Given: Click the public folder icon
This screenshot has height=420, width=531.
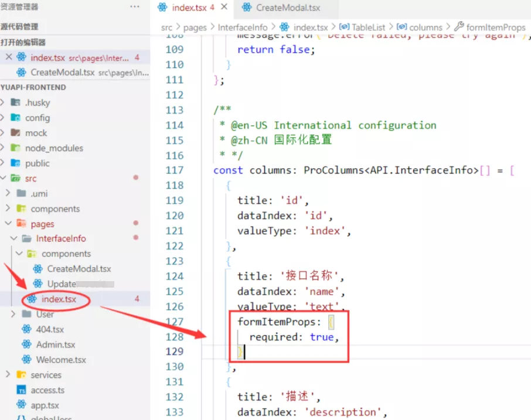Looking at the screenshot, I should [16, 163].
